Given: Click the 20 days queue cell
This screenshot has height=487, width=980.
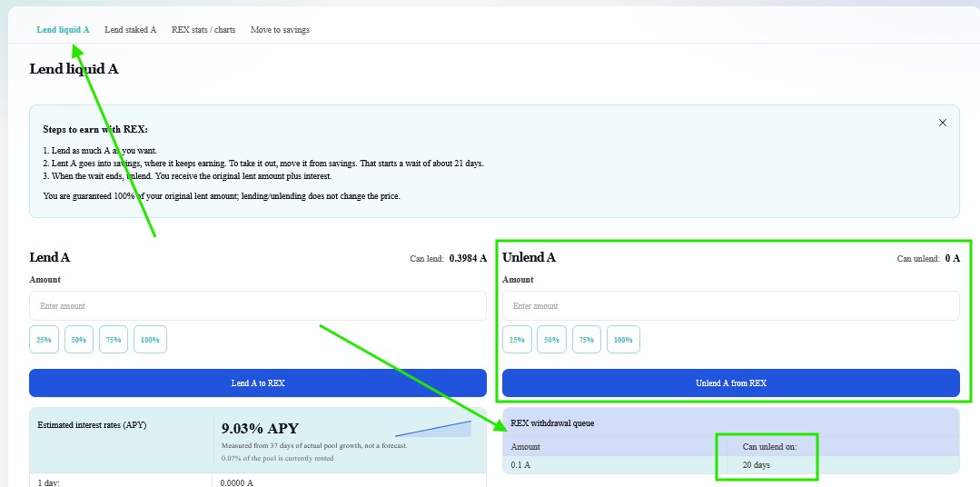Looking at the screenshot, I should tap(757, 465).
